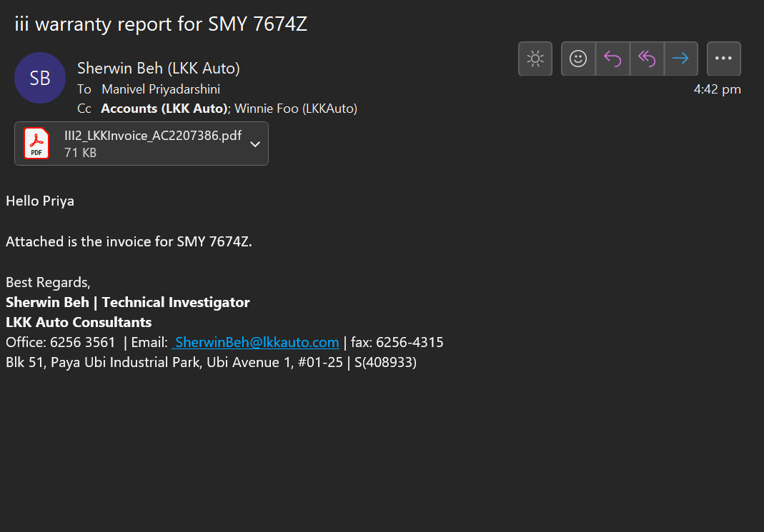
Task: Click the SB sender avatar circle
Action: click(x=40, y=78)
